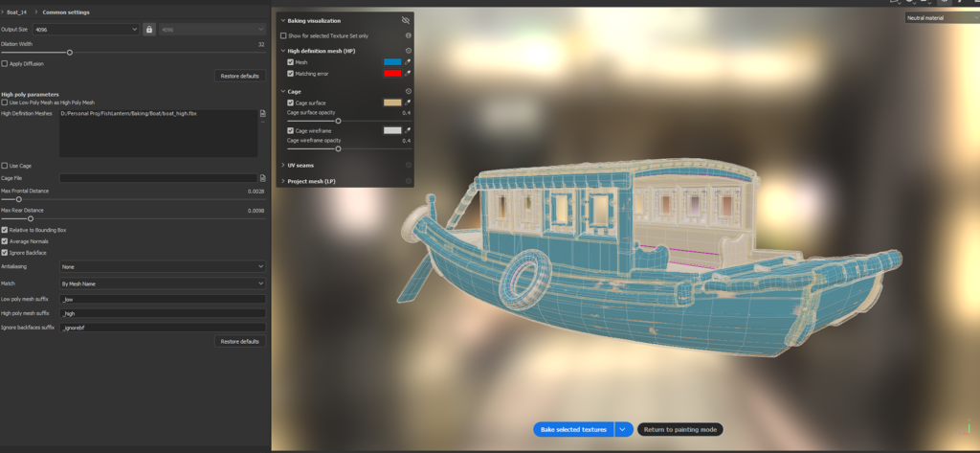Uncheck the Average Normals option
Screen dimensions: 980x453
[x=5, y=241]
